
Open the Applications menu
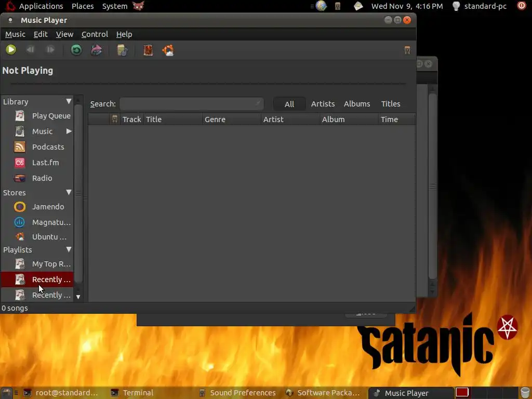41,6
